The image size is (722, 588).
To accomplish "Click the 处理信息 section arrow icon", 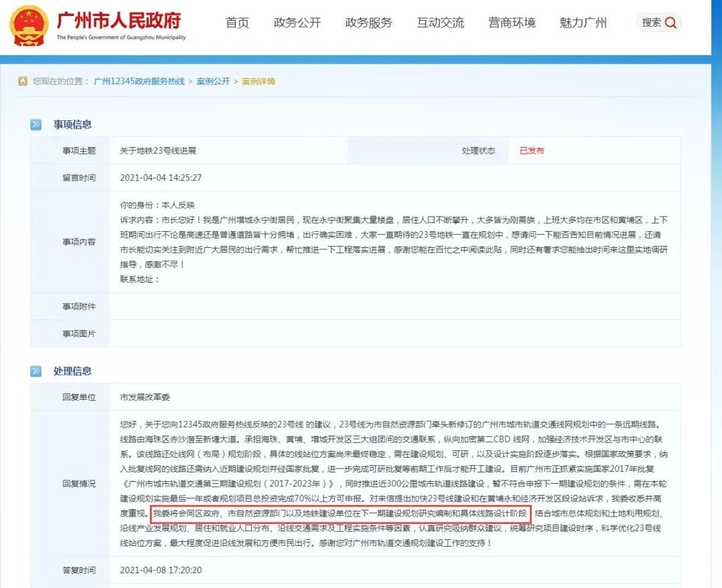I will click(x=36, y=372).
